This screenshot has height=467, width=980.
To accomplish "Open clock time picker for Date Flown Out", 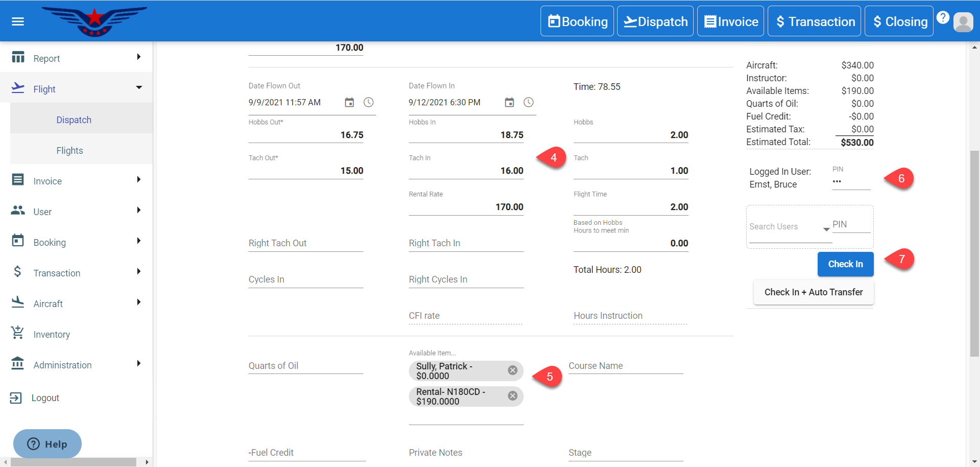I will (x=369, y=103).
